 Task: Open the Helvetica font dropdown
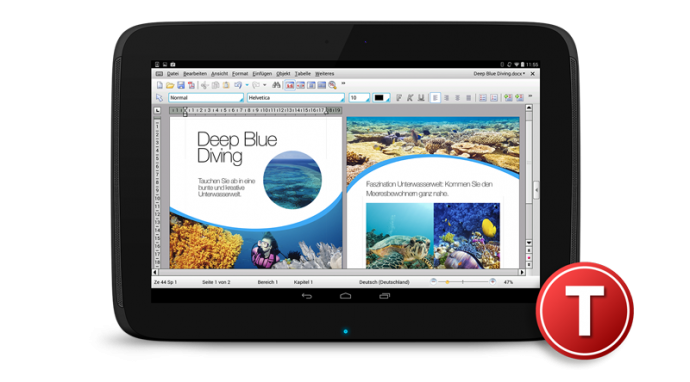pyautogui.click(x=295, y=98)
